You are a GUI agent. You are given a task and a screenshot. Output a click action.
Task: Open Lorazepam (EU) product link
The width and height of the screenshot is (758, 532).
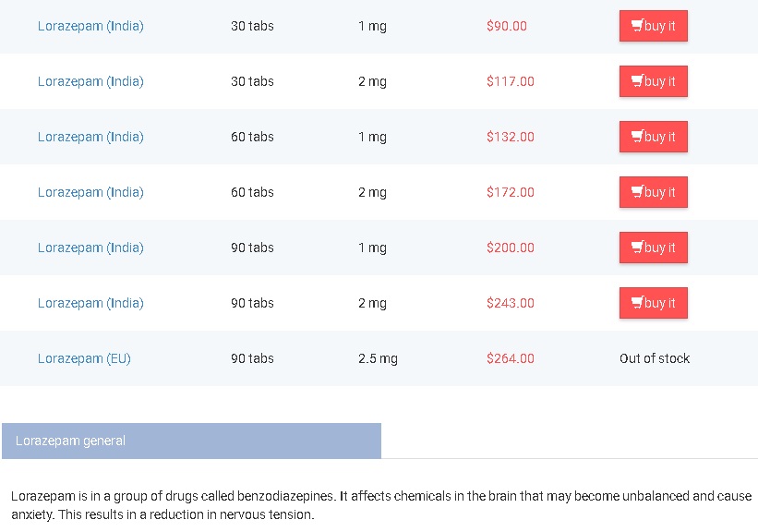point(84,358)
